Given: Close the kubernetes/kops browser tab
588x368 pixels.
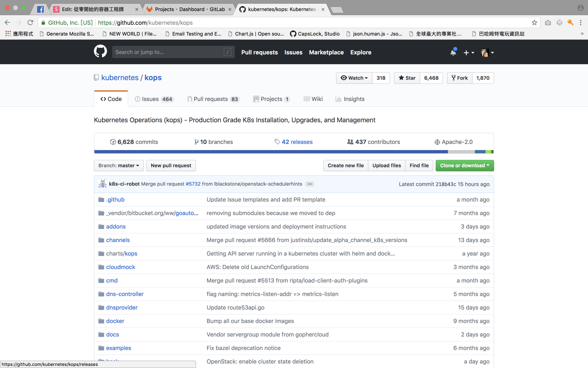Looking at the screenshot, I should click(323, 9).
